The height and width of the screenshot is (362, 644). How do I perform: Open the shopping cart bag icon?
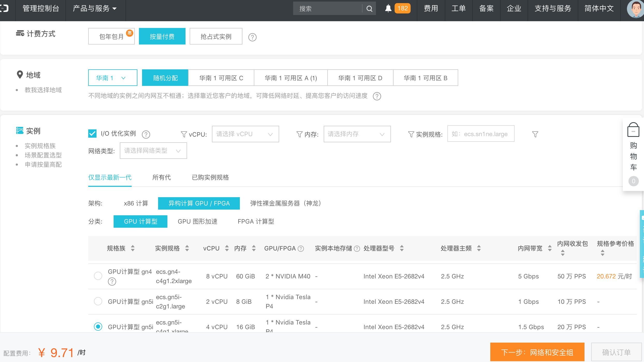(633, 129)
